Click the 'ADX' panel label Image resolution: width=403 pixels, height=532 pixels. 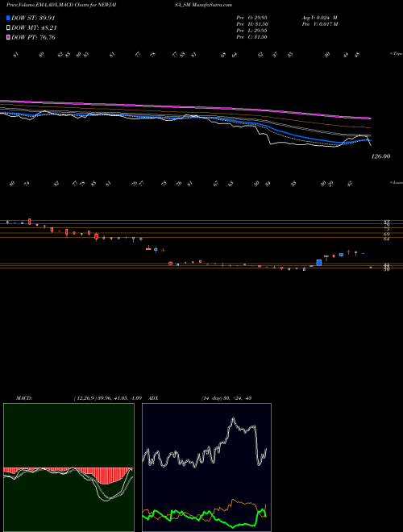[153, 398]
